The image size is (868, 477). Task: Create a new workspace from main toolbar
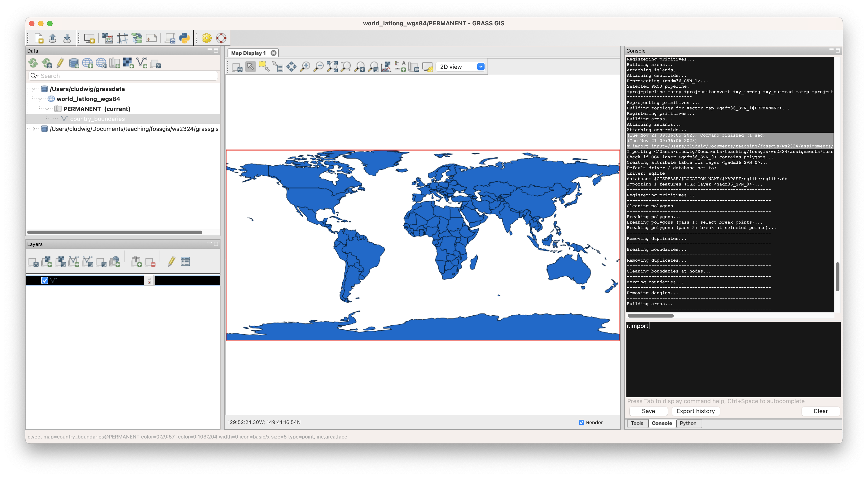pos(39,38)
